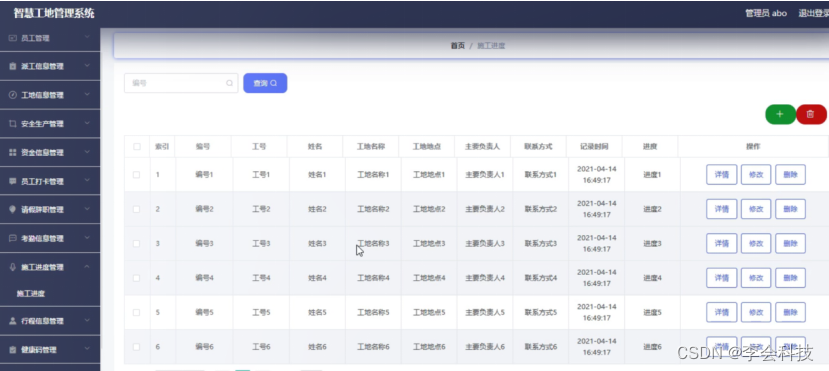The width and height of the screenshot is (829, 371).
Task: Click the 进度 column header
Action: tap(650, 146)
